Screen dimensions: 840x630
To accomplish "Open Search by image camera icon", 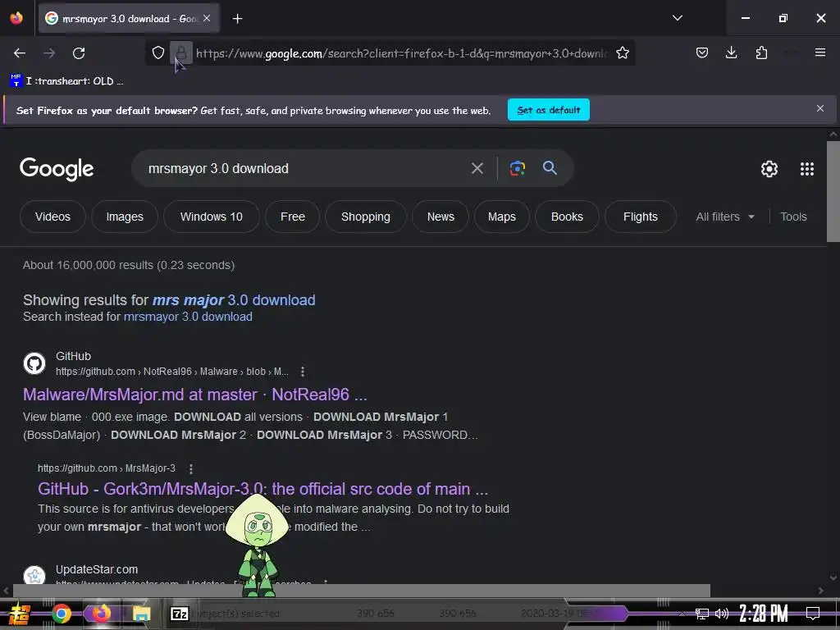I will pos(517,168).
